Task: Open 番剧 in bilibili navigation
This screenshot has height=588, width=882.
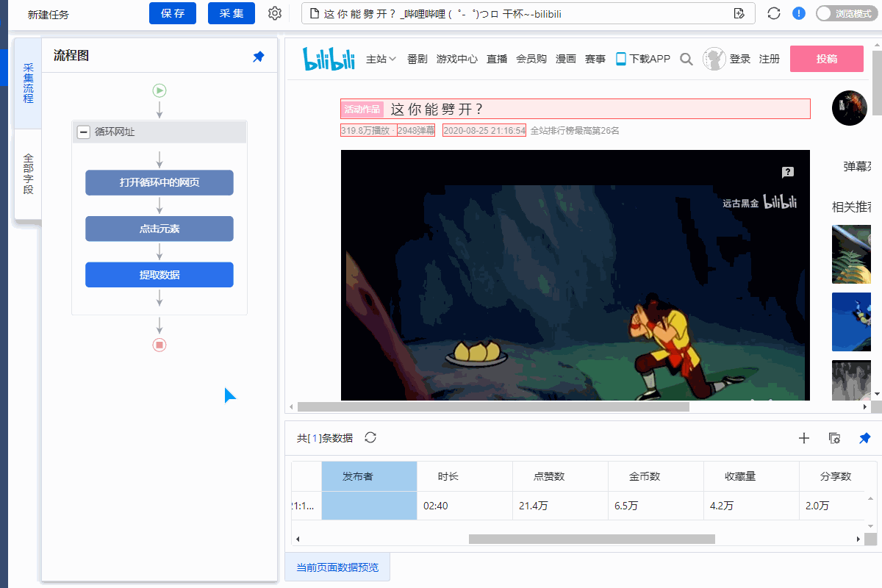Action: (417, 59)
